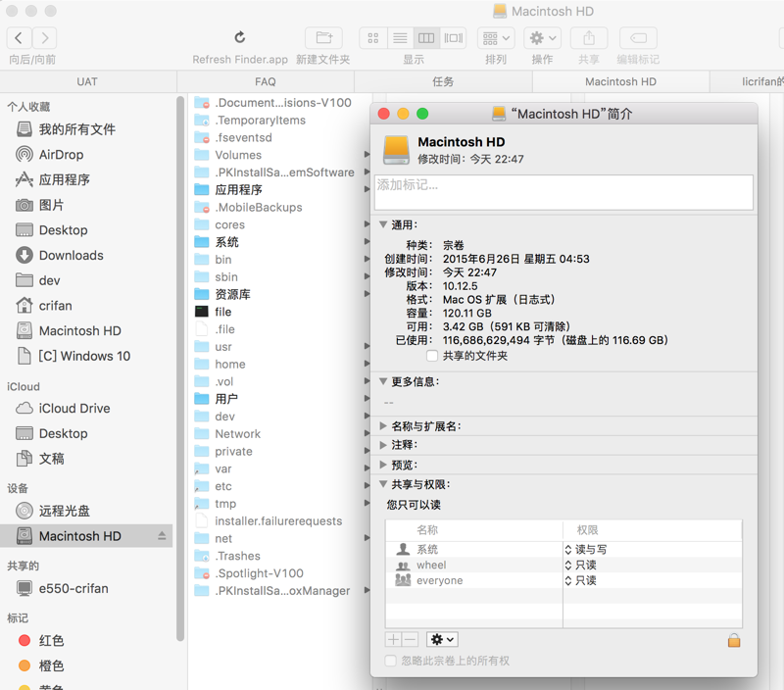The width and height of the screenshot is (784, 690).
Task: Click the plus button to add a user
Action: click(394, 639)
